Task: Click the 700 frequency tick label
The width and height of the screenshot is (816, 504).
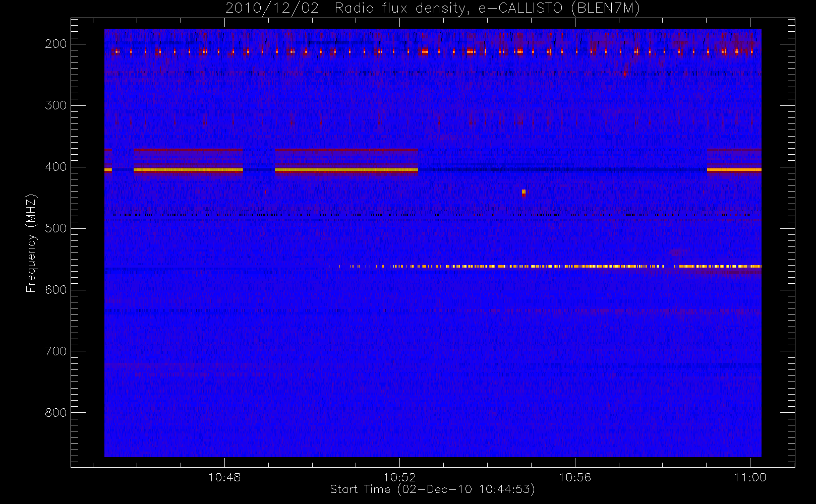Action: (x=56, y=351)
